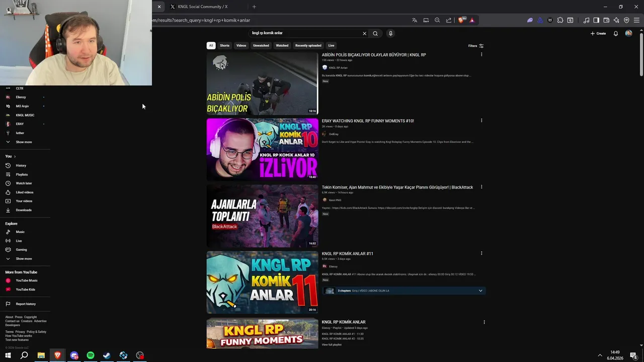Go to KNGL RP Anları channel
Screen dimensions: 644x362
click(338, 67)
